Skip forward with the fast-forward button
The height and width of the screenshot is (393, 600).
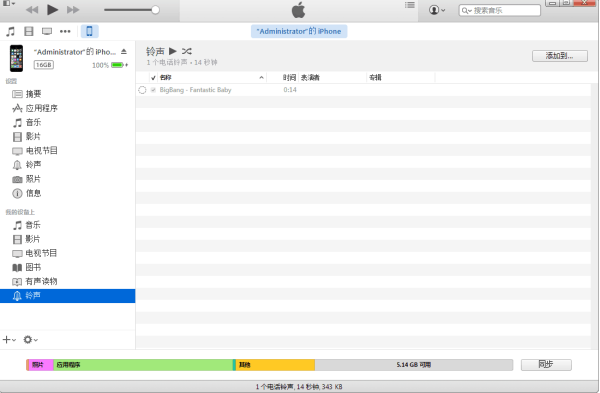click(x=73, y=10)
